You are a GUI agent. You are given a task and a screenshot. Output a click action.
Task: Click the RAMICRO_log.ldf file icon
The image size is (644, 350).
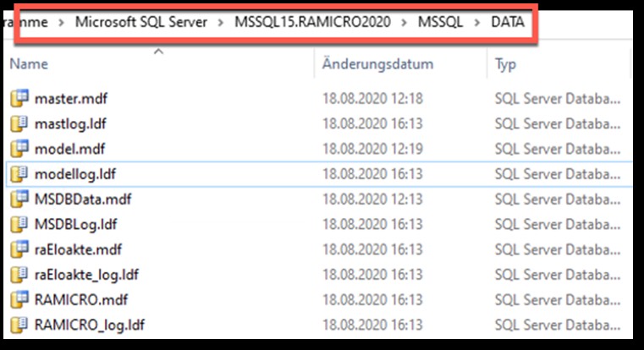pyautogui.click(x=19, y=325)
